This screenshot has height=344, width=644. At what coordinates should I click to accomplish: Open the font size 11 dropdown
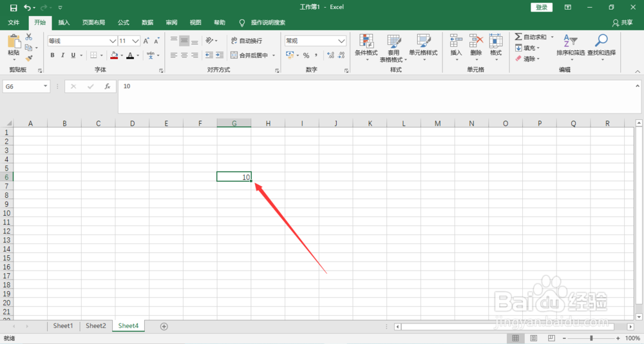(135, 41)
